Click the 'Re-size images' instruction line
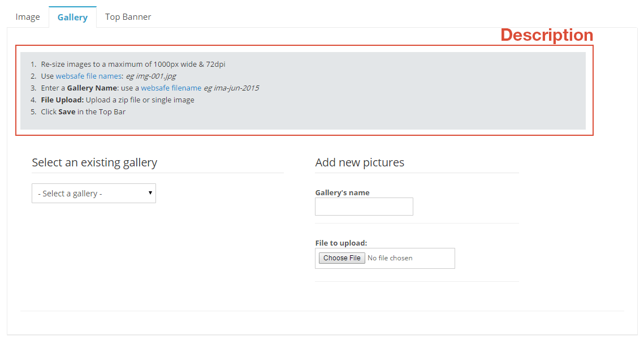 133,64
